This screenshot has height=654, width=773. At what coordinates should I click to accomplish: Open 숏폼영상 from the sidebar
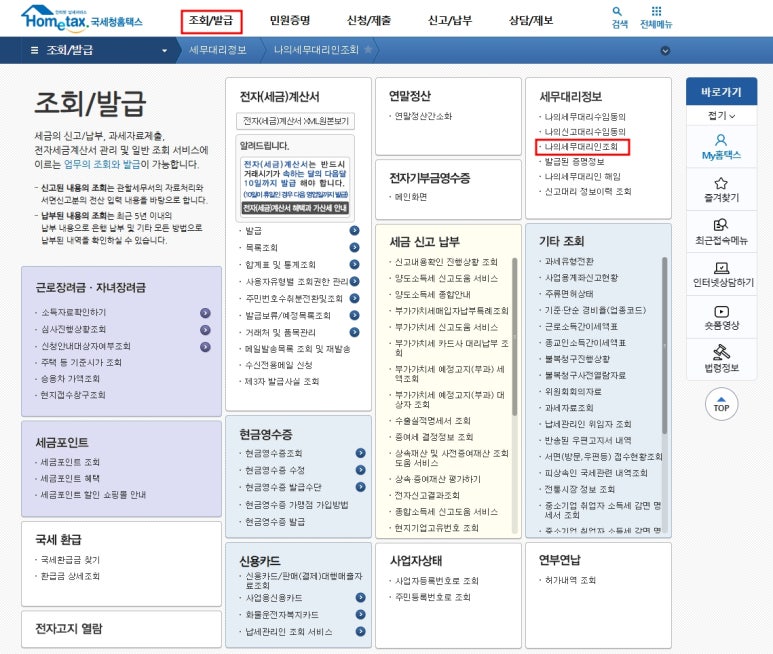720,316
